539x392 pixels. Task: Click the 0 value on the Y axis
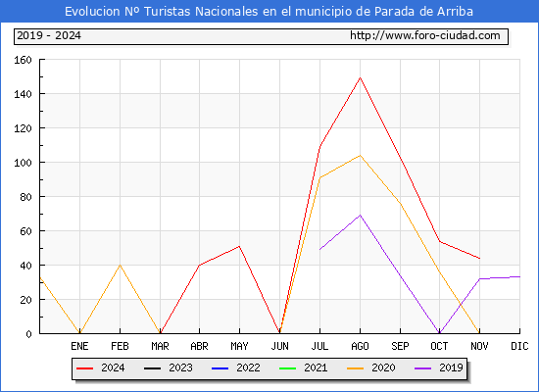pos(28,334)
